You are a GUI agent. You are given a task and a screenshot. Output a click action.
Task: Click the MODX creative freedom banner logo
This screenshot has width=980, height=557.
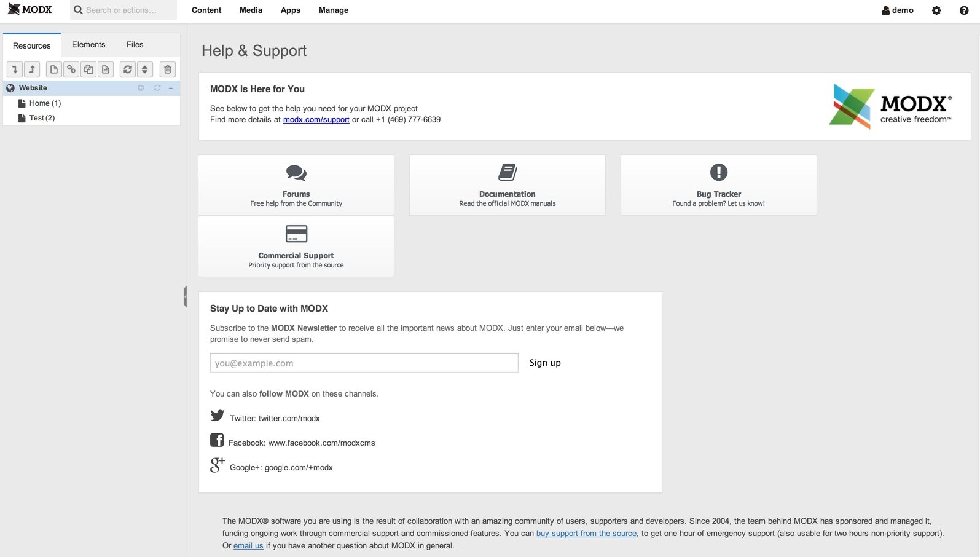tap(891, 106)
